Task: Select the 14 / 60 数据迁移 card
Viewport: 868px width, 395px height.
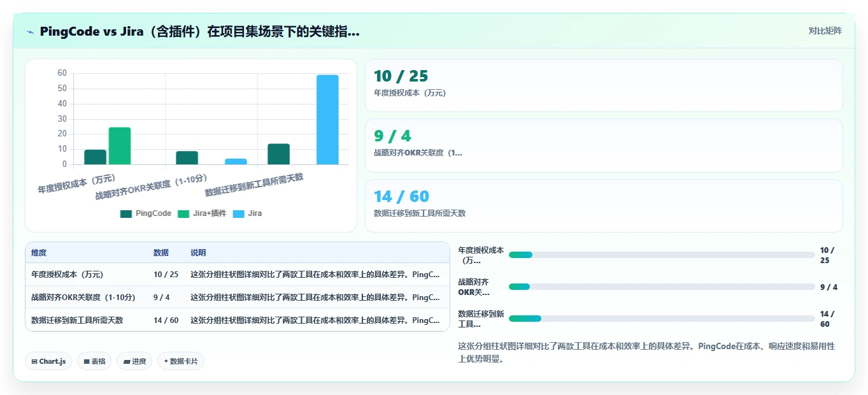Action: 604,206
